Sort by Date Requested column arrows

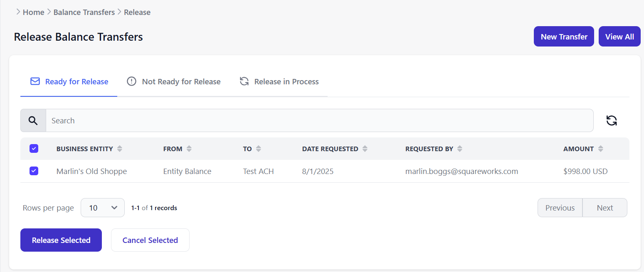point(365,149)
